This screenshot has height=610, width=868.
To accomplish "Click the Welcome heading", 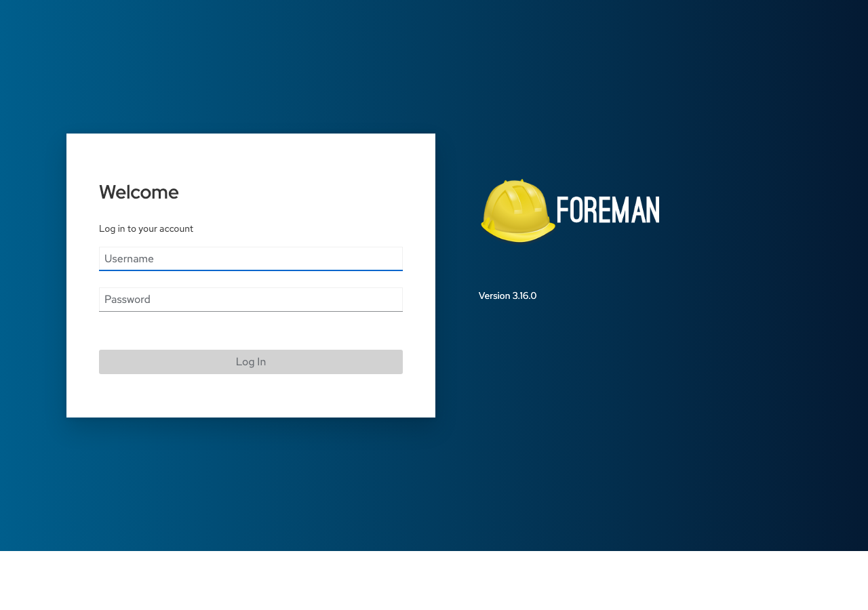I will [138, 192].
